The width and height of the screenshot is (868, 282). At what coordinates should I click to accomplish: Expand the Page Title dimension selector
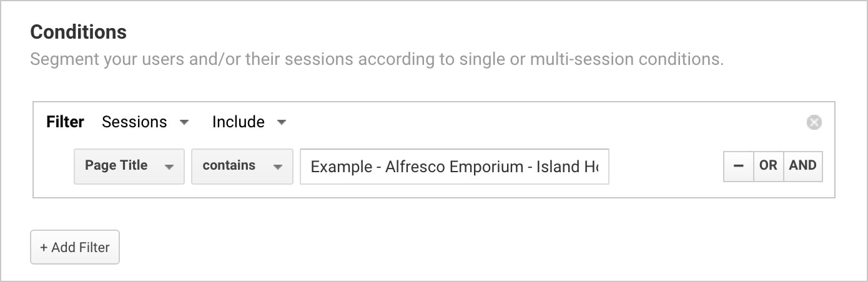pos(129,166)
